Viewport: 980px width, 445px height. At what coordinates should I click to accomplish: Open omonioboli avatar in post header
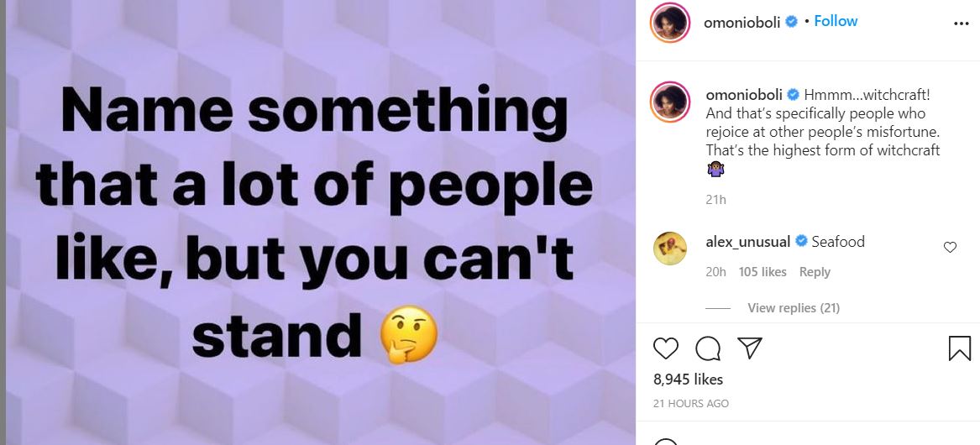[669, 23]
